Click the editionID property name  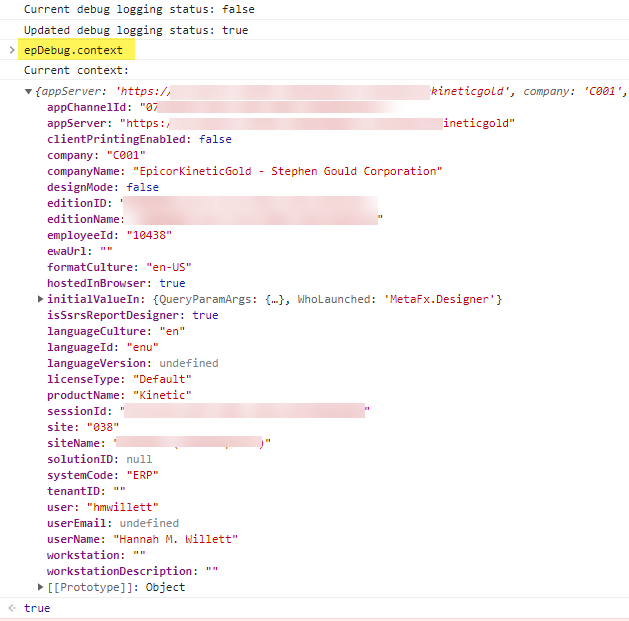click(79, 203)
